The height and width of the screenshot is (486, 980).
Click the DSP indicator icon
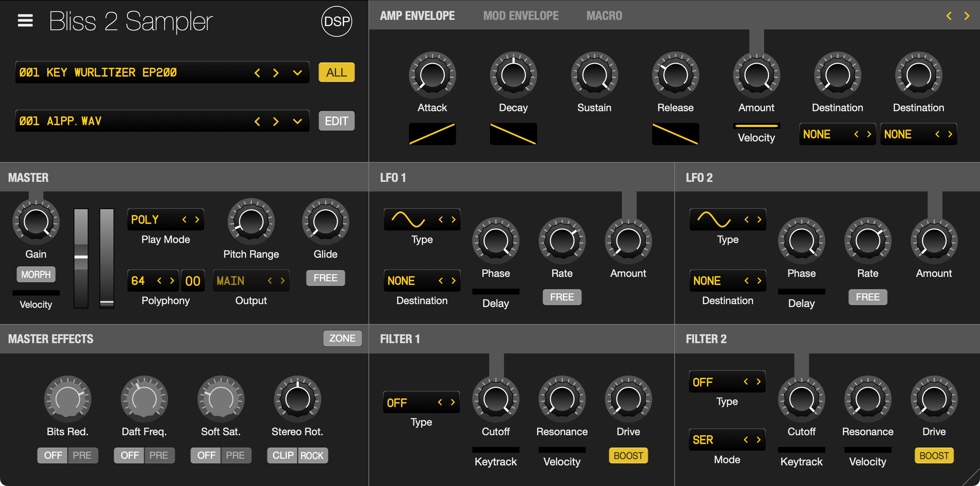336,22
